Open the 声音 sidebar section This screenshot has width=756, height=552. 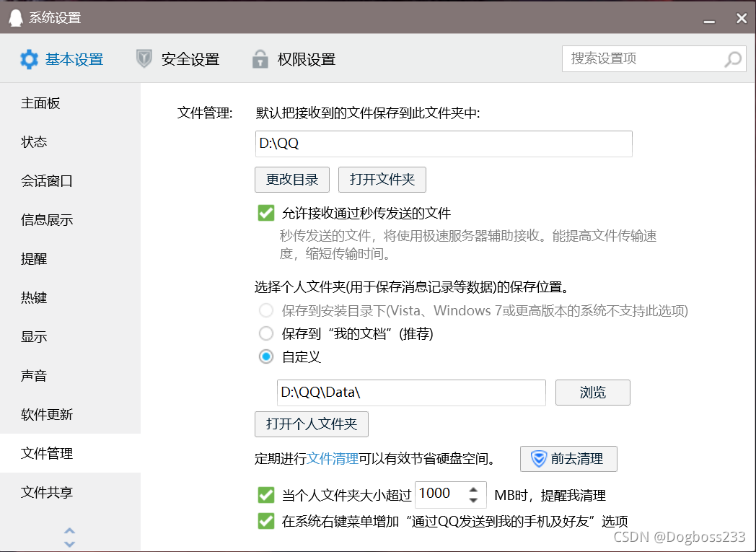click(71, 375)
